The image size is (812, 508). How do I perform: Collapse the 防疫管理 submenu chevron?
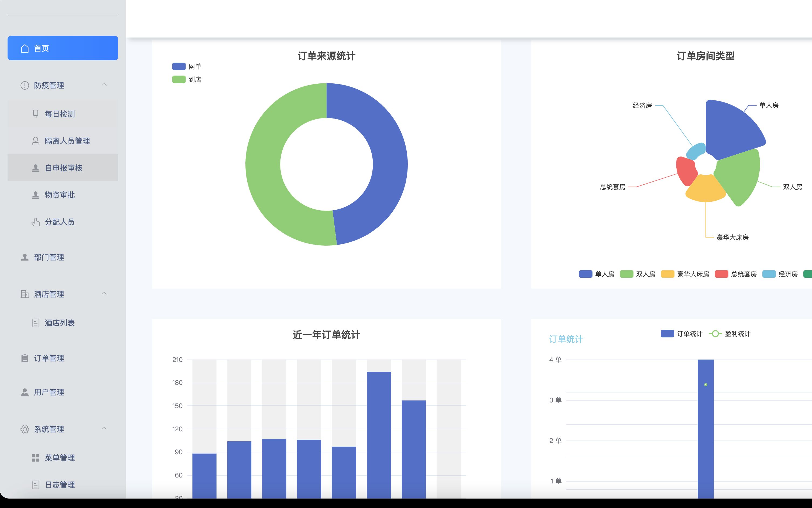pyautogui.click(x=104, y=85)
